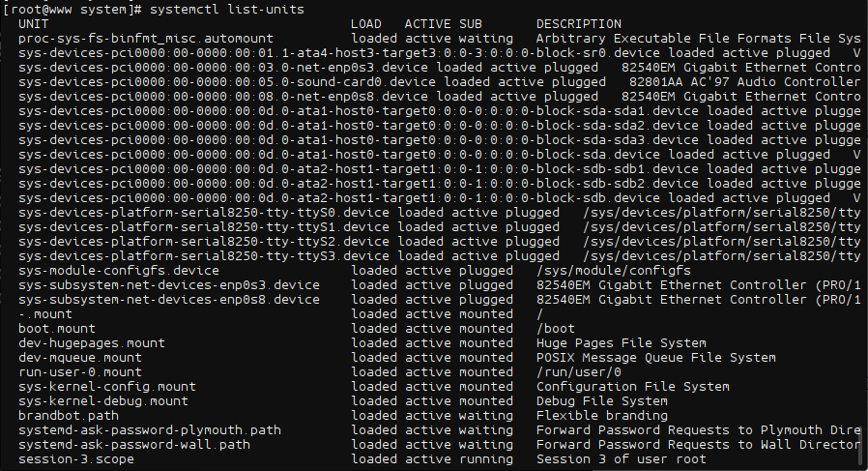Click the SUB column header
The height and width of the screenshot is (471, 868).
point(471,24)
